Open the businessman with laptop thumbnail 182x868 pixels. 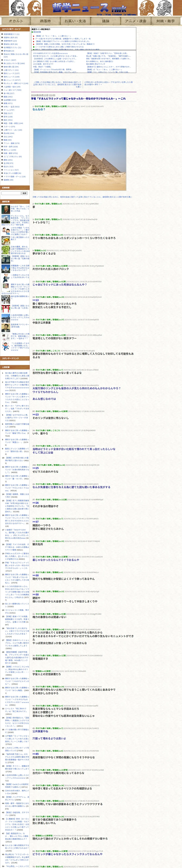click(x=6, y=278)
